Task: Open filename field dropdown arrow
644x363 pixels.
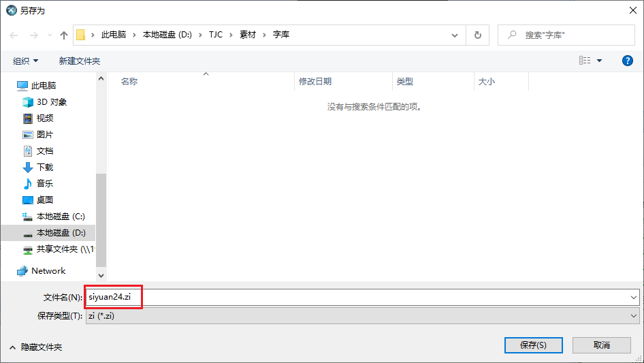Action: (x=634, y=298)
